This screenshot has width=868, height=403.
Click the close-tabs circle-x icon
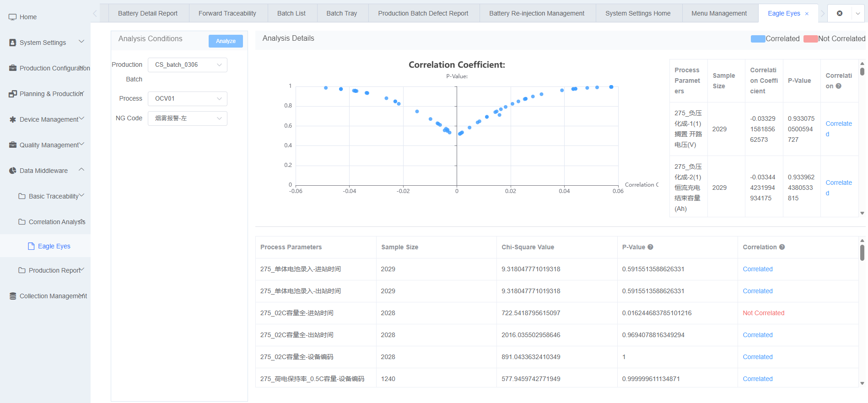(x=840, y=13)
